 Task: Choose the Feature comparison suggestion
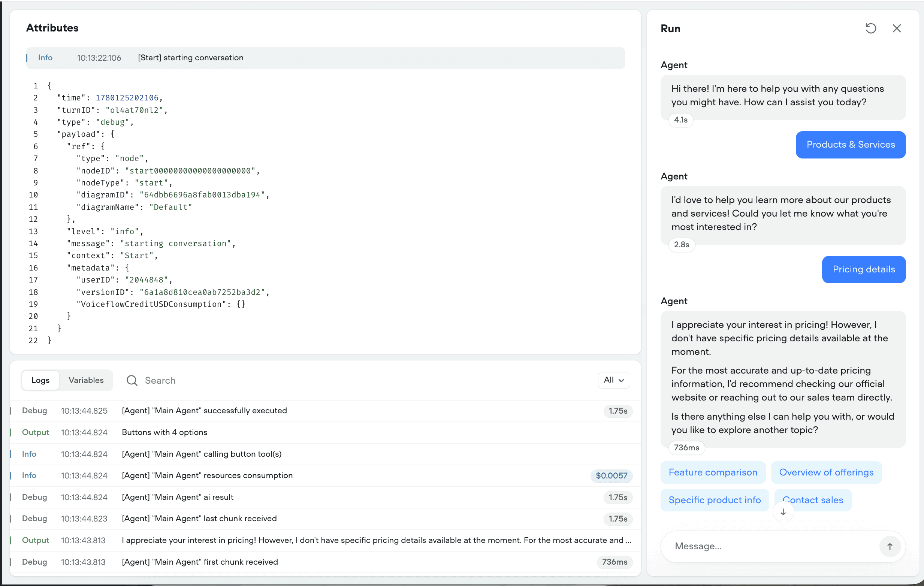(713, 472)
